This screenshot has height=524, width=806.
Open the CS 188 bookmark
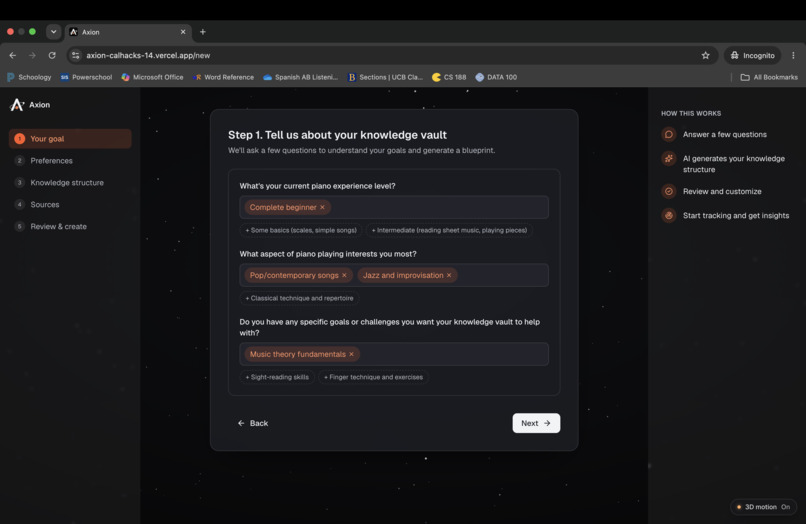(x=449, y=77)
